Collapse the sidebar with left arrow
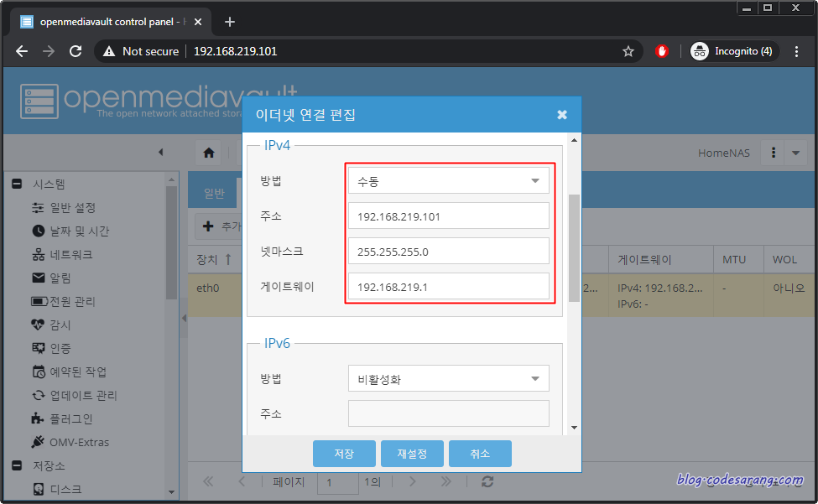Viewport: 818px width, 504px height. point(161,152)
